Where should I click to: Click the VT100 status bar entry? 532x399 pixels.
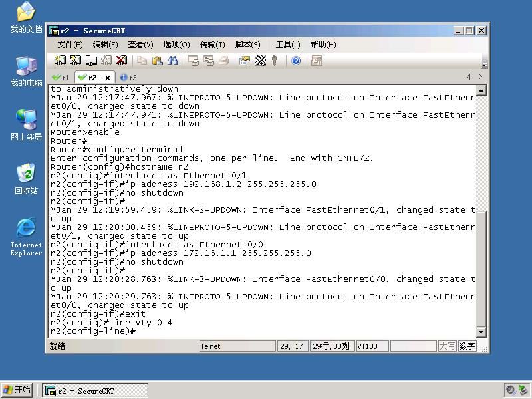(x=372, y=346)
